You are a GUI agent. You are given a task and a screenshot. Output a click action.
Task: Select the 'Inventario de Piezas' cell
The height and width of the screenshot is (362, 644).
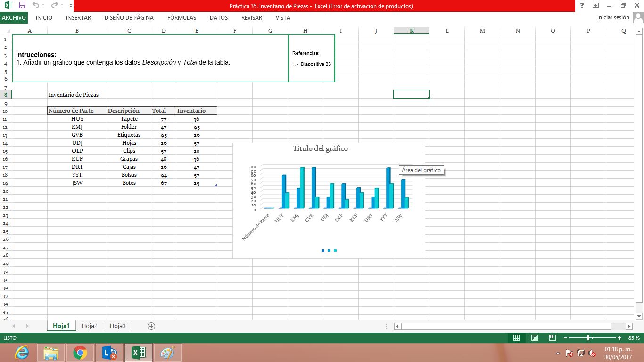pyautogui.click(x=77, y=95)
